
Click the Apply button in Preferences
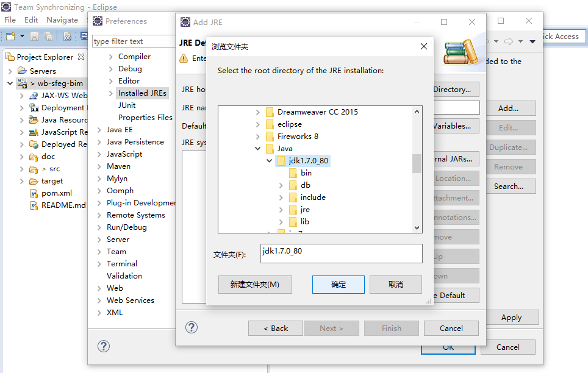click(512, 318)
